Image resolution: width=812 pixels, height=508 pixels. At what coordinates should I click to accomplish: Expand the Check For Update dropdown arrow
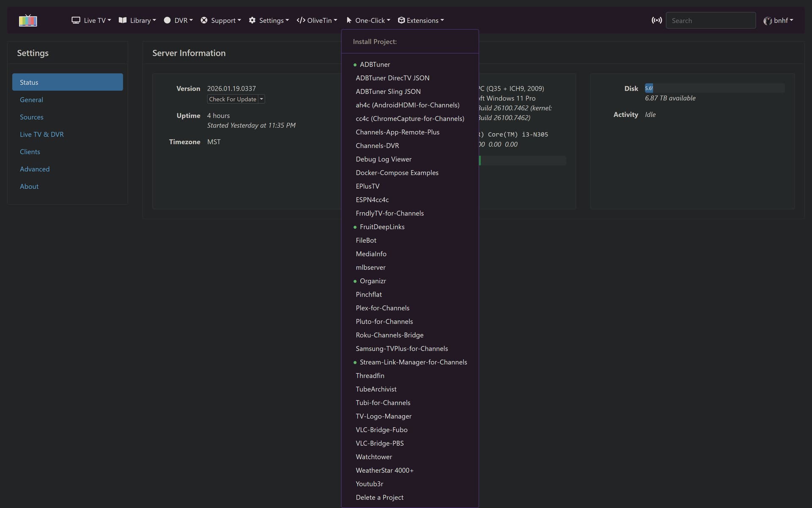[261, 99]
